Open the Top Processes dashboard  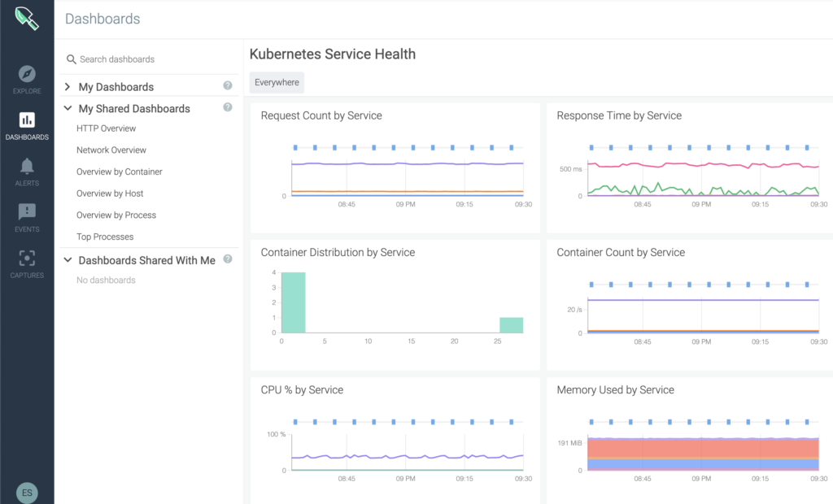(x=105, y=237)
